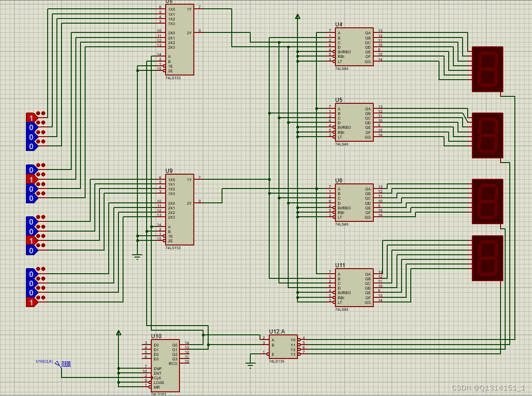
Task: Select the U6 74LS48 decoder chip
Action: coord(354,203)
